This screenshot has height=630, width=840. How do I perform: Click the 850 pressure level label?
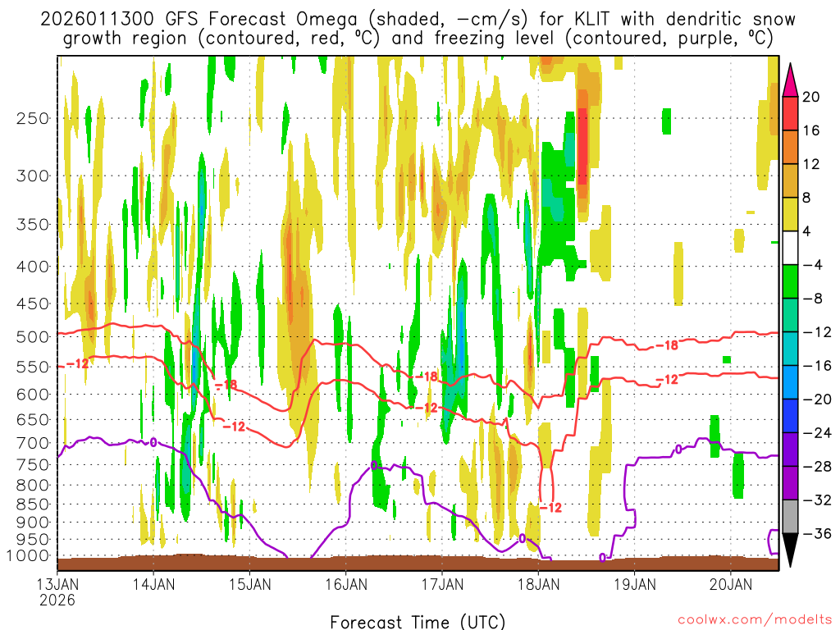(33, 504)
